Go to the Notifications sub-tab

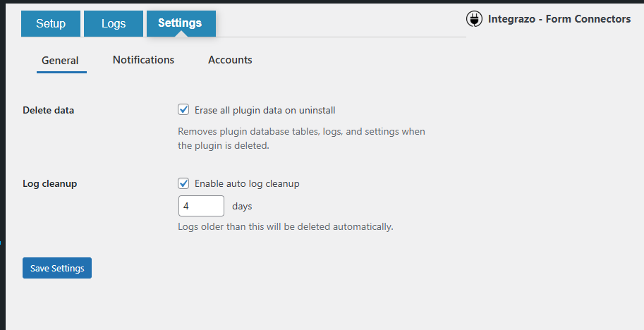[143, 60]
